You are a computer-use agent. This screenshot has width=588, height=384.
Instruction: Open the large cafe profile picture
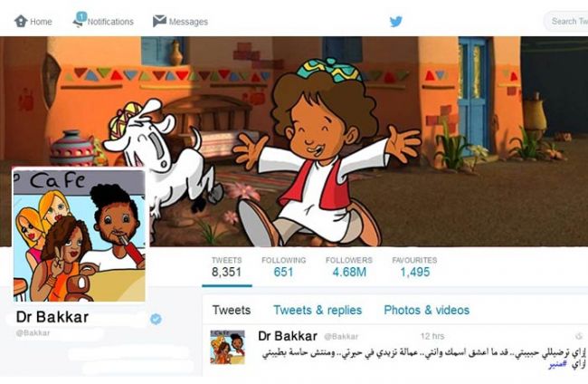(x=79, y=235)
